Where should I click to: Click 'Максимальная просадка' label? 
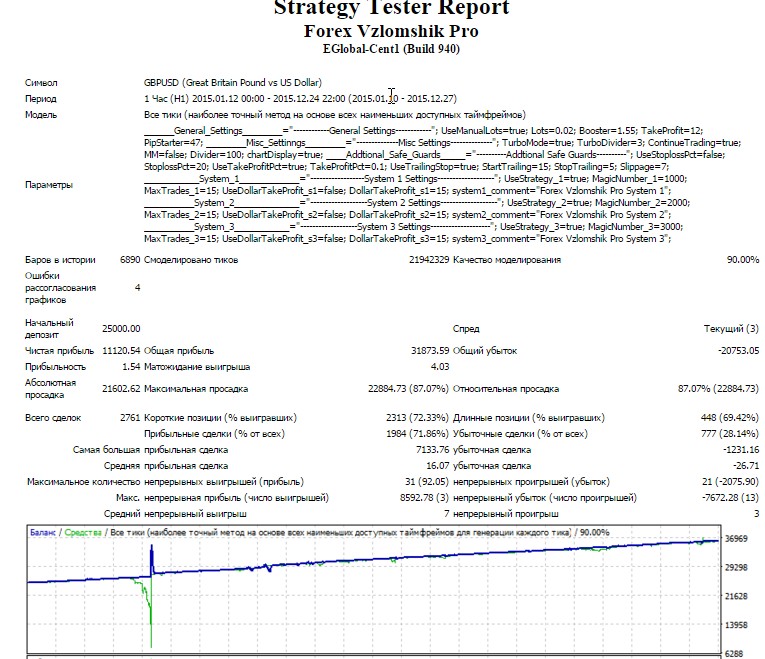196,389
